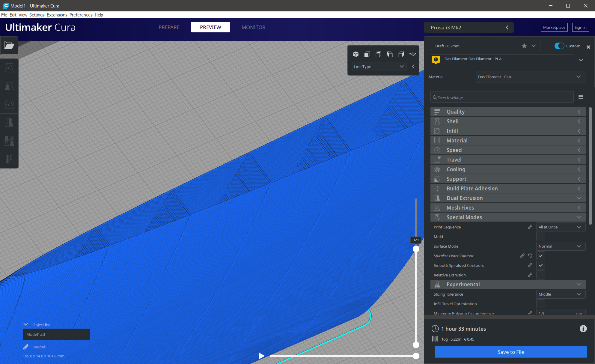Click the pencil icon beside Model1
Screen dimensions: 595x364
pyautogui.click(x=26, y=347)
